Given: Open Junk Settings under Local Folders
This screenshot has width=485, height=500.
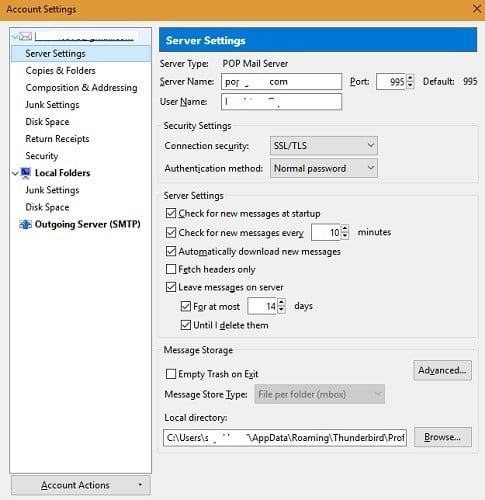Looking at the screenshot, I should (x=52, y=190).
